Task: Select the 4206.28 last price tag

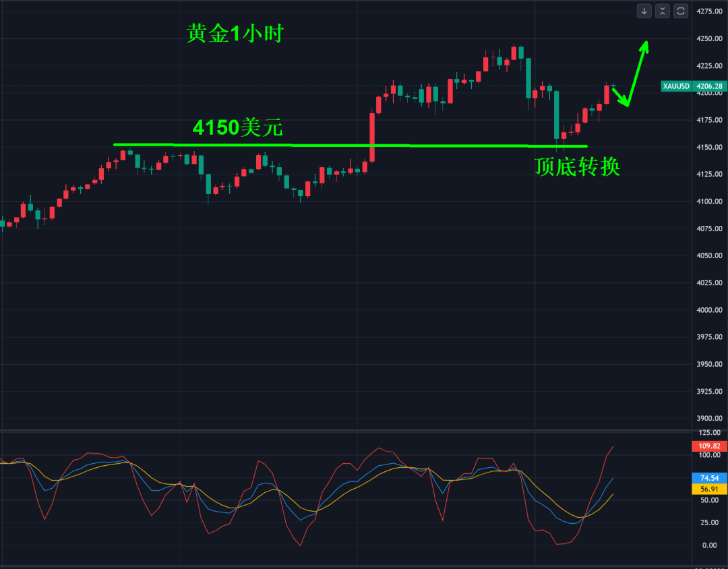Action: 709,86
